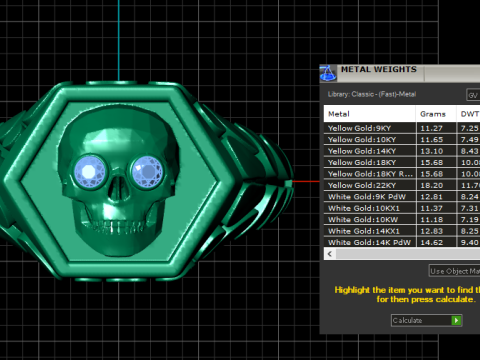Select the skull's left gemstone eye
The height and width of the screenshot is (360, 480).
pos(89,172)
